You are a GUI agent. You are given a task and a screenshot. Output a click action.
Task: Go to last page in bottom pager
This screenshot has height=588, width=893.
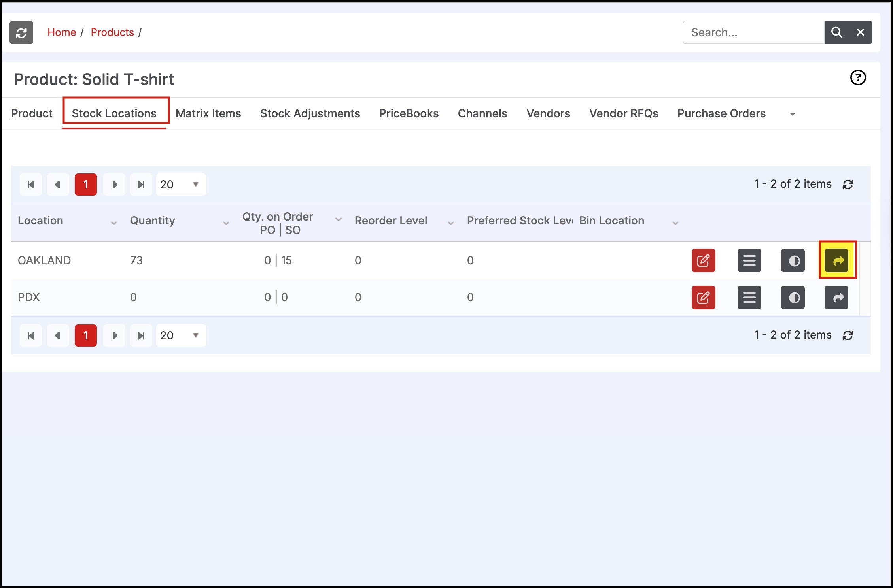click(141, 335)
